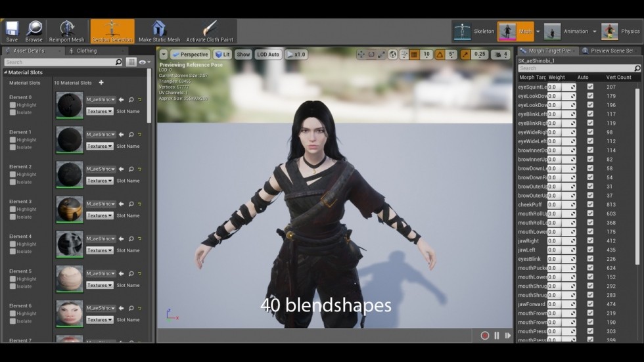Click the translate gizmo icon in viewport
644x362 pixels.
click(361, 54)
